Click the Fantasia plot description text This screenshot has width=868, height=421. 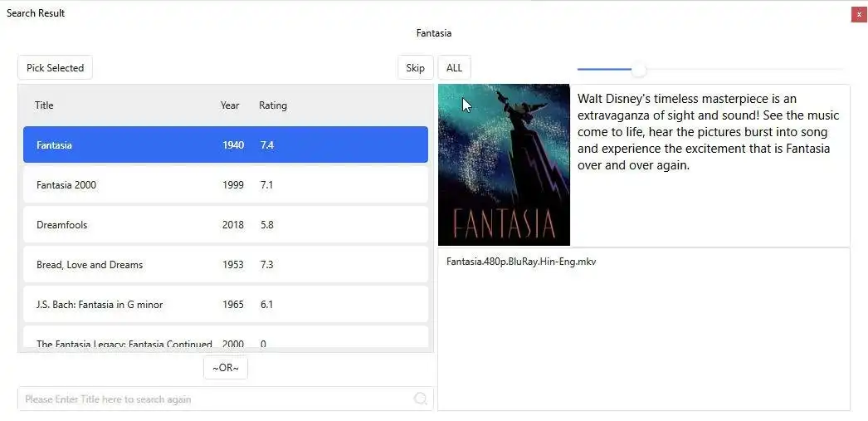pos(708,132)
